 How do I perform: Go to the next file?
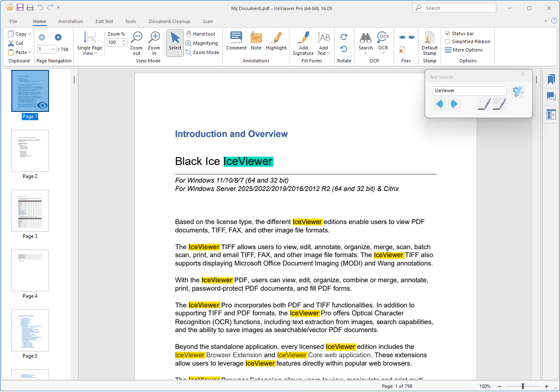(412, 37)
